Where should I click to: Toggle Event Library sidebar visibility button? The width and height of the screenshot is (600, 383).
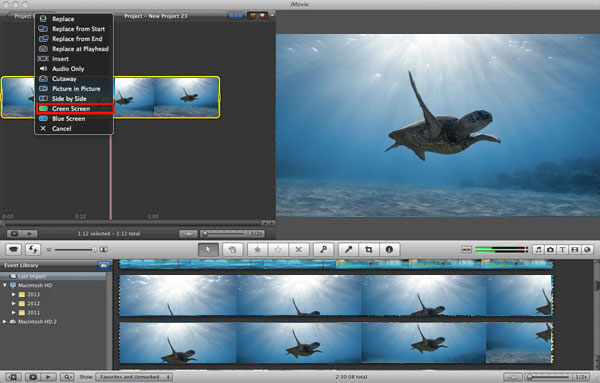coord(13,377)
